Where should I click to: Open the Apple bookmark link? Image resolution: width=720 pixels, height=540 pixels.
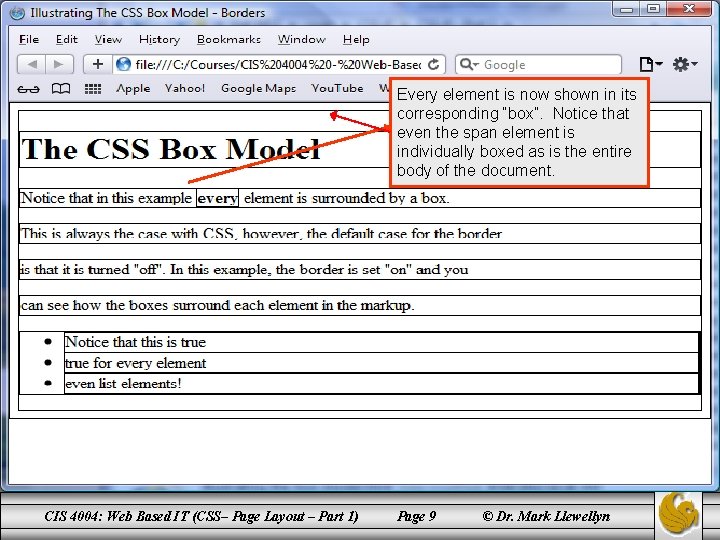click(133, 88)
